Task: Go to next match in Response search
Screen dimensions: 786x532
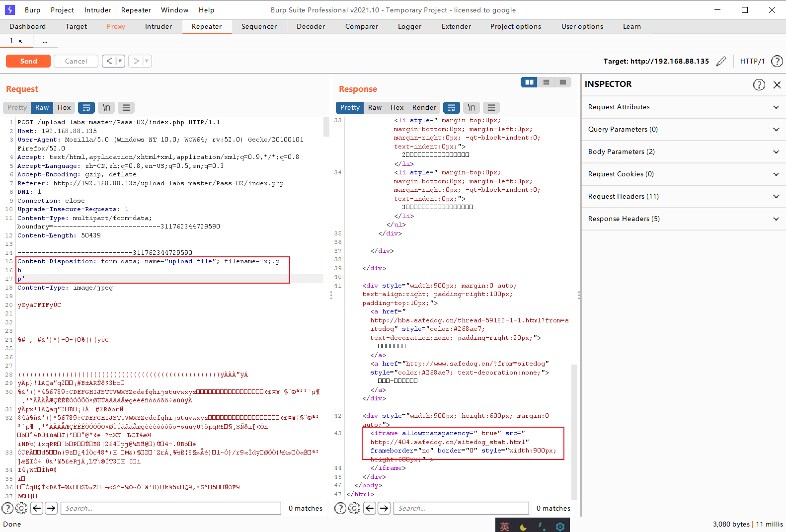Action: 384,508
